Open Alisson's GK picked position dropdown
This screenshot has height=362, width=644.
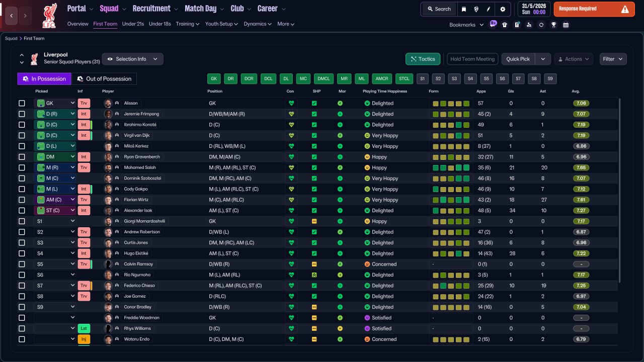55,103
